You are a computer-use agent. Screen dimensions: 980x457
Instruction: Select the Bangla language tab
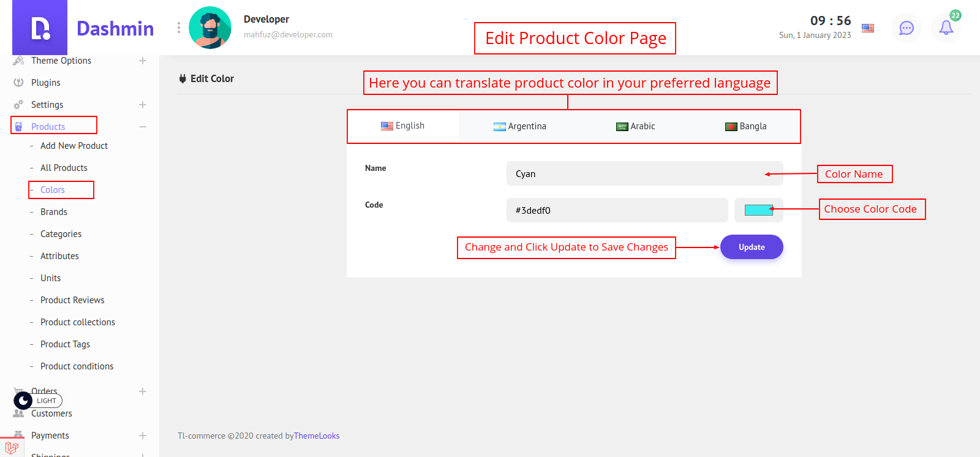tap(746, 126)
